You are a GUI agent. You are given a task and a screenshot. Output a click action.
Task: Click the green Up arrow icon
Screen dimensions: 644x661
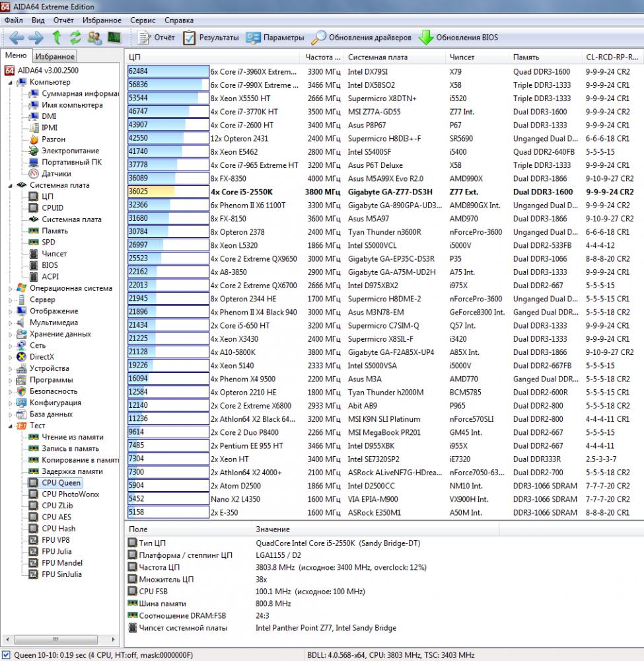coord(56,38)
